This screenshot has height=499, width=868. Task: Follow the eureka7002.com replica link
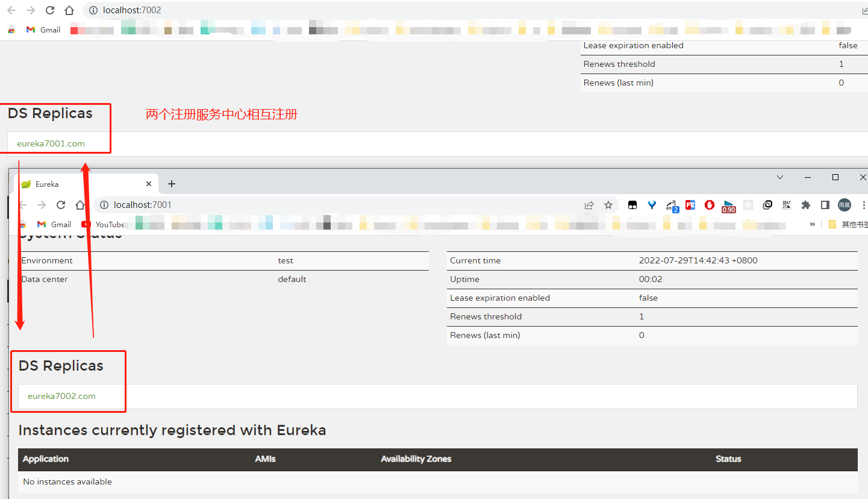point(61,396)
